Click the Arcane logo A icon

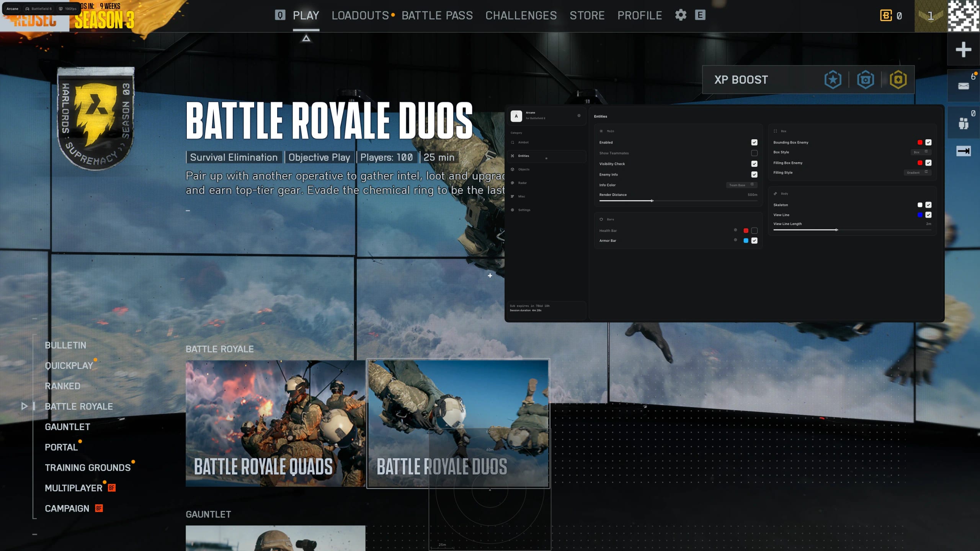(x=516, y=116)
